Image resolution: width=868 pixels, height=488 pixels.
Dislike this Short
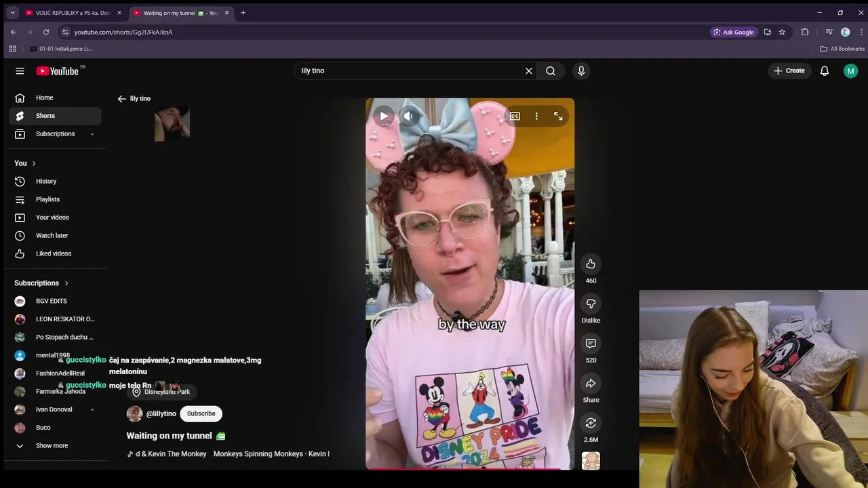[591, 304]
